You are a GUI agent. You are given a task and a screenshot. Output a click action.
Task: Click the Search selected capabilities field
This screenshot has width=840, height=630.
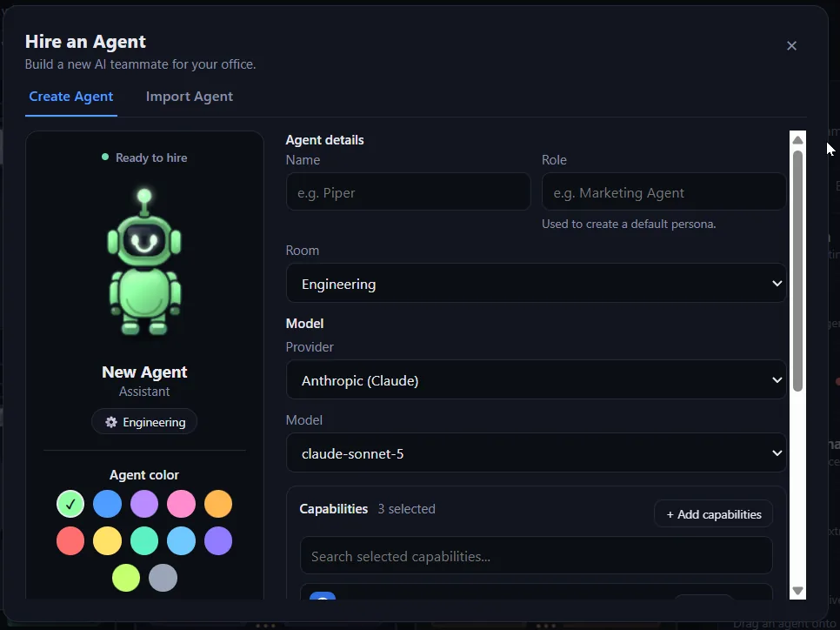point(537,555)
